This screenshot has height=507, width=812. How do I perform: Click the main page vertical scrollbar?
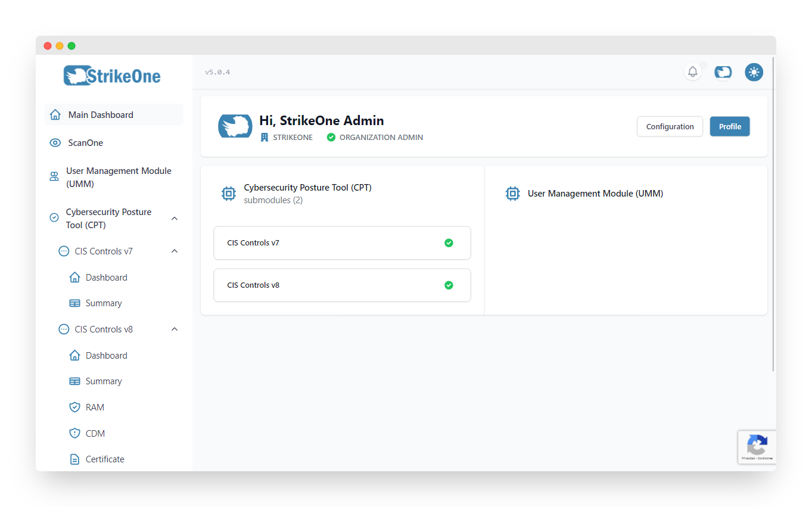[x=773, y=214]
